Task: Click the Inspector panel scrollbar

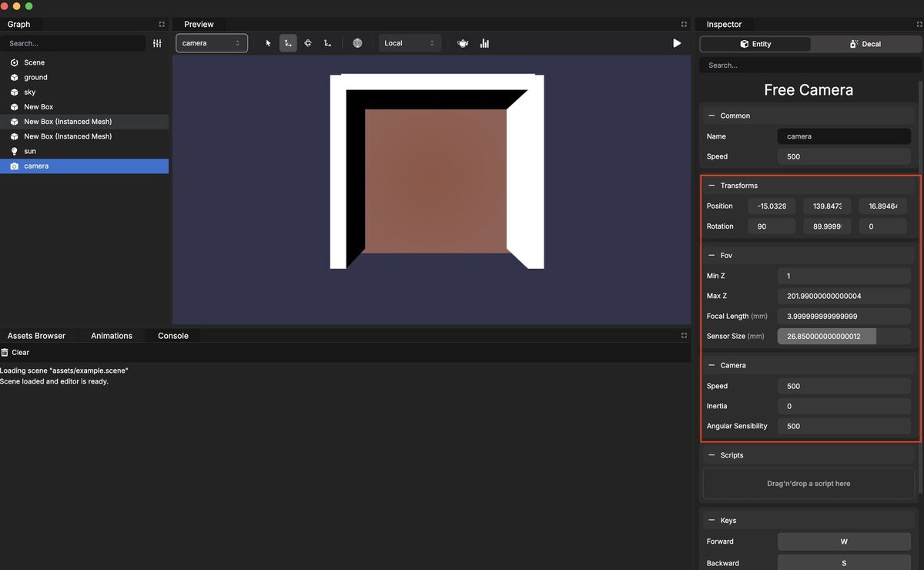Action: pos(921,287)
